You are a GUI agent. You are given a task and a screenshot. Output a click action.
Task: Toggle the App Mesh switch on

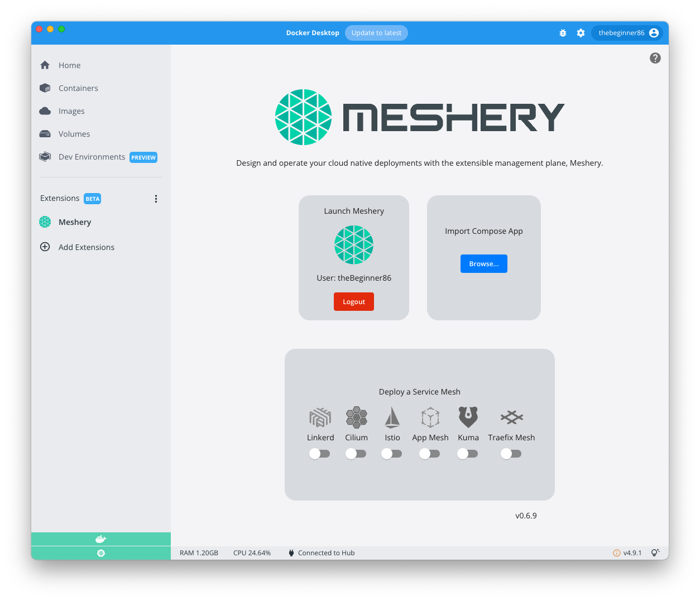pos(430,454)
